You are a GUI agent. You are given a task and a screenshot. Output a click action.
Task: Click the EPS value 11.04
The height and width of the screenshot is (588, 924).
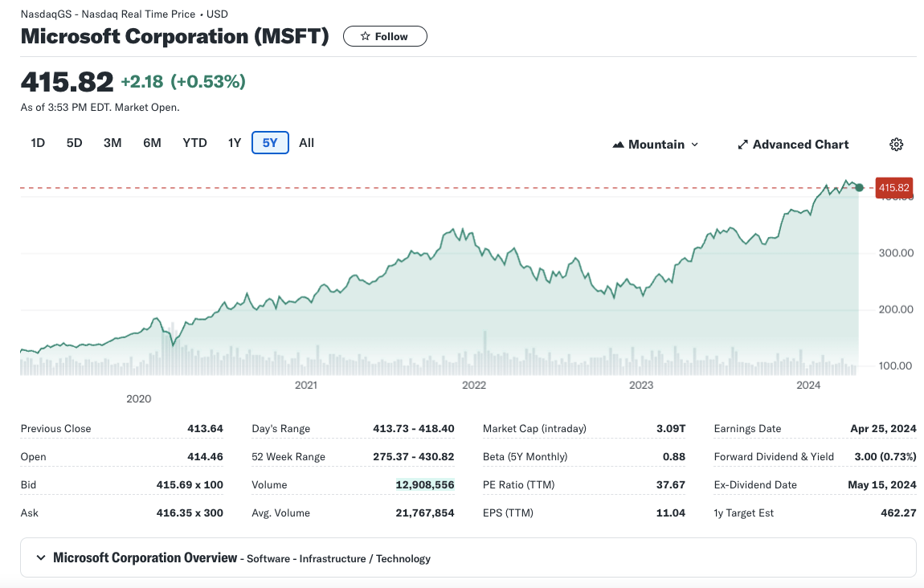coord(671,513)
